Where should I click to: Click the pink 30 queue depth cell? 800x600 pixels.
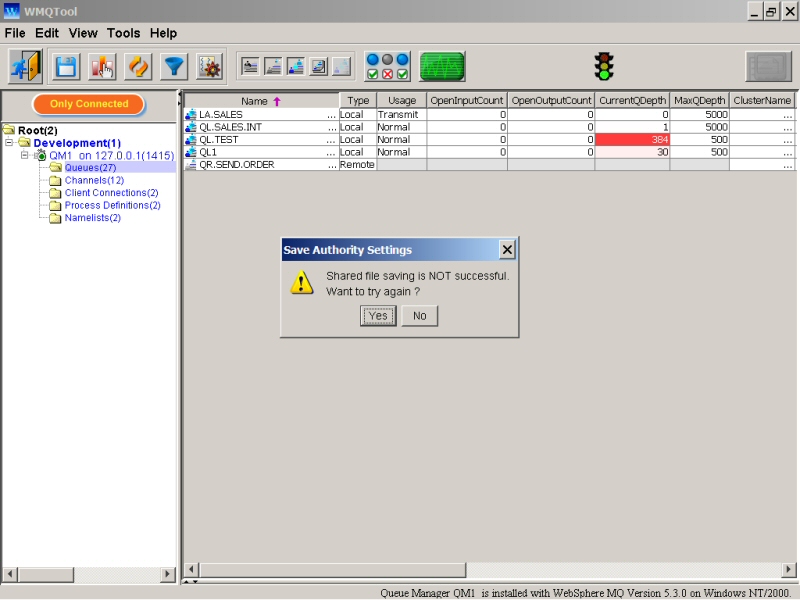(632, 152)
